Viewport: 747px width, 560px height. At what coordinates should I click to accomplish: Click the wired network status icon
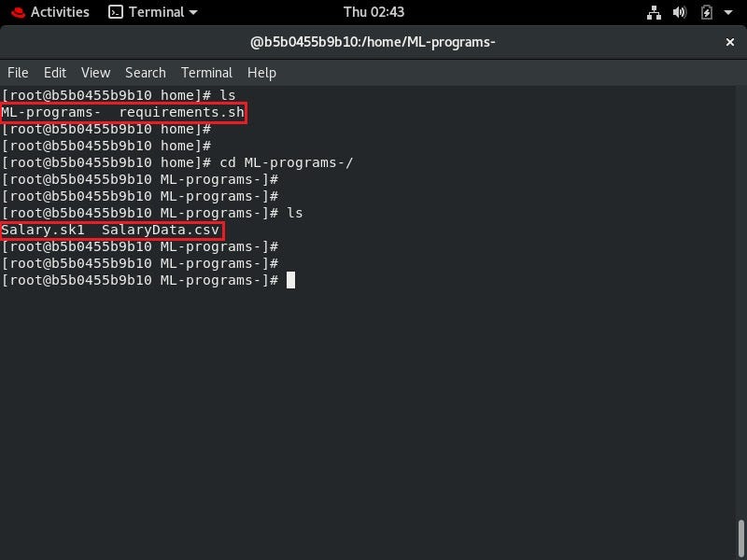[x=654, y=12]
